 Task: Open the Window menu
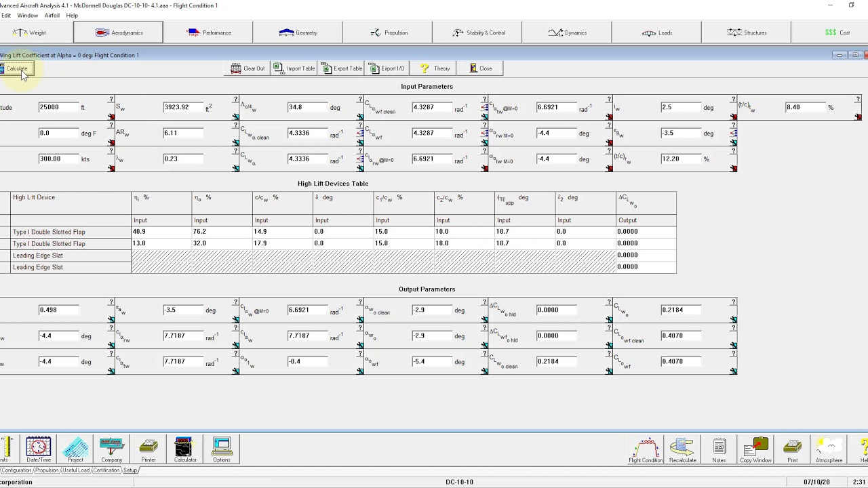27,15
